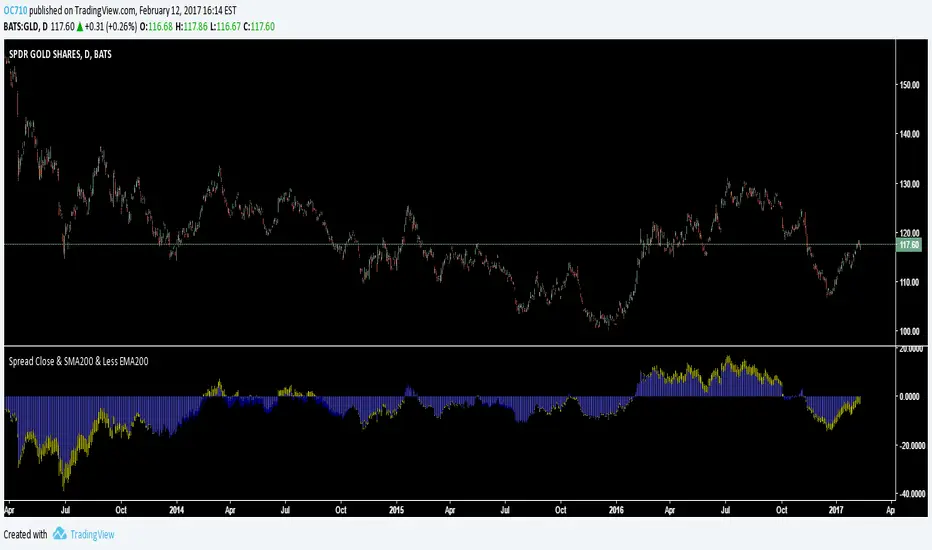The width and height of the screenshot is (932, 550).
Task: Click the -40.0000 indicator axis label
Action: [x=911, y=494]
